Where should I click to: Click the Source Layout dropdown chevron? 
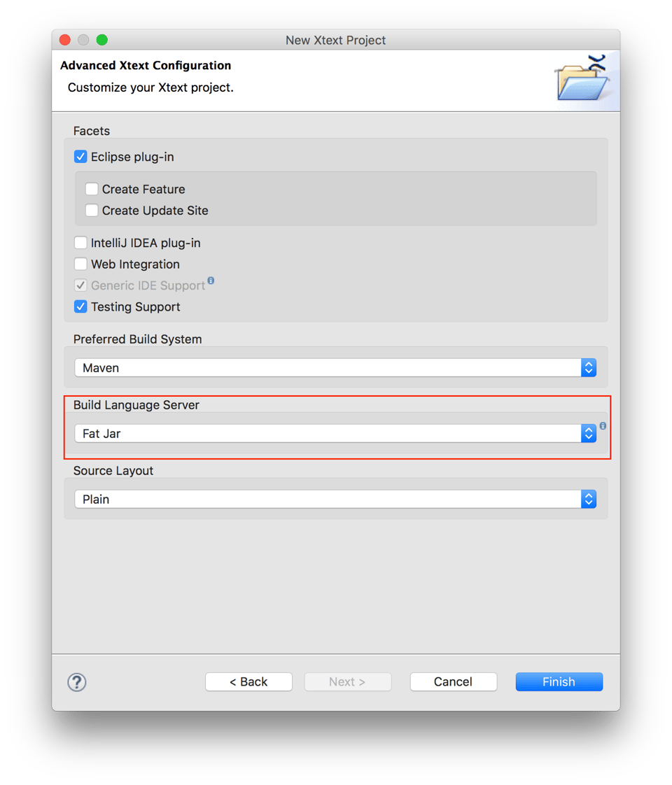(589, 499)
